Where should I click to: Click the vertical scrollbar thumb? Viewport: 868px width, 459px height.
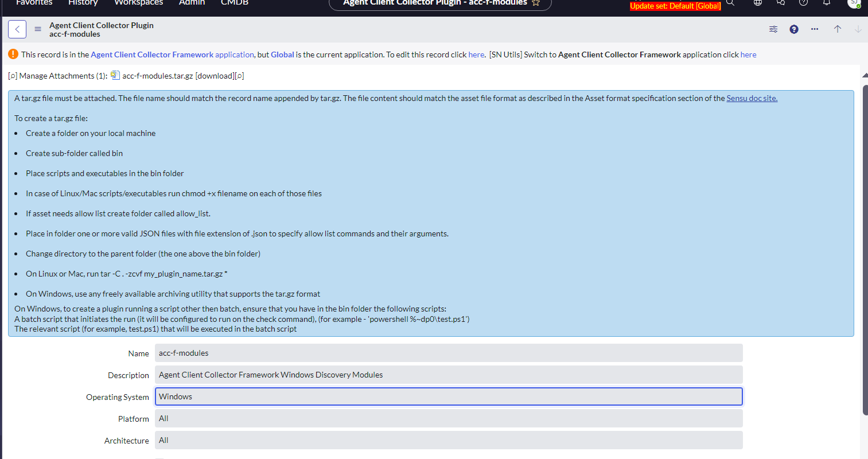click(x=865, y=250)
